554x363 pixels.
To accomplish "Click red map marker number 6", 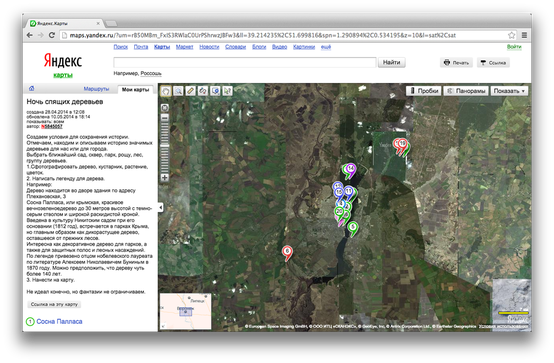I will pos(288,253).
